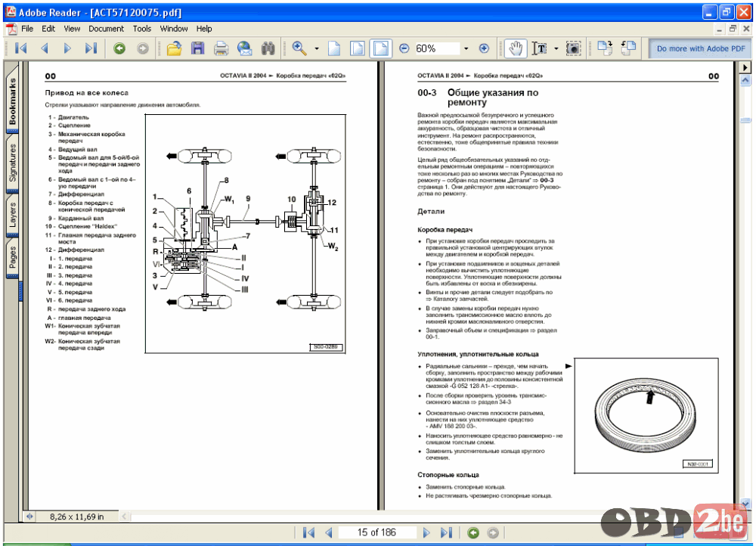
Task: Expand the options arrow above the scrollbar
Action: tap(745, 67)
